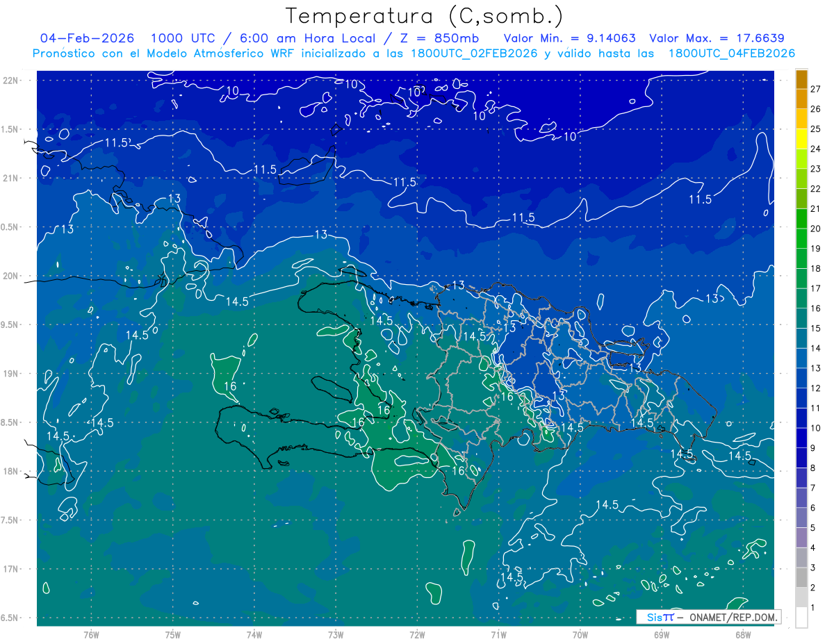The width and height of the screenshot is (834, 644).
Task: Click the "1" label on the color scale
Action: (x=812, y=608)
